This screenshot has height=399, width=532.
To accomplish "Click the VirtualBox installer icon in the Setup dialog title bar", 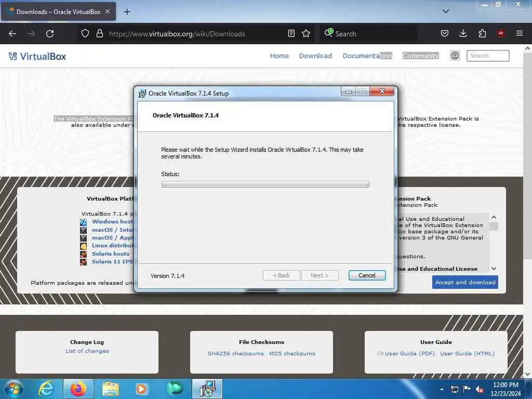I will coord(142,94).
